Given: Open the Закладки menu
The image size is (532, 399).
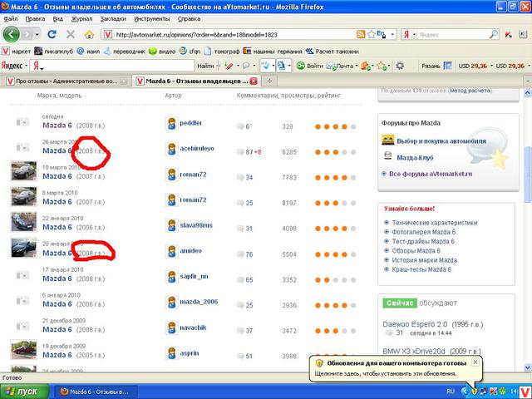Looking at the screenshot, I should 113,19.
